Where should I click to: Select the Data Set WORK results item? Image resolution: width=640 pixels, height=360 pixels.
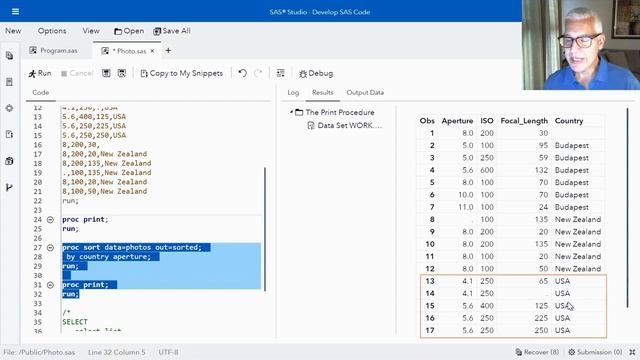[x=345, y=125]
